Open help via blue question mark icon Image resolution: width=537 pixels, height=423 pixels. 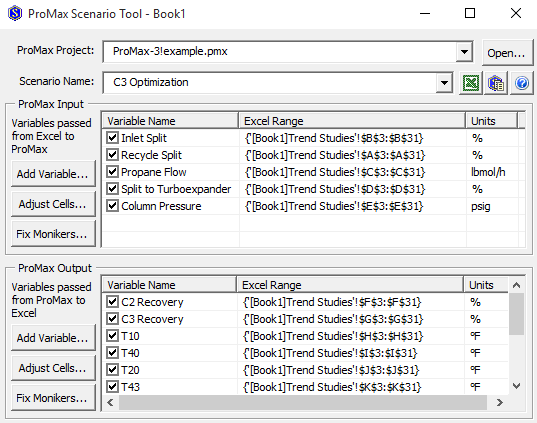522,83
